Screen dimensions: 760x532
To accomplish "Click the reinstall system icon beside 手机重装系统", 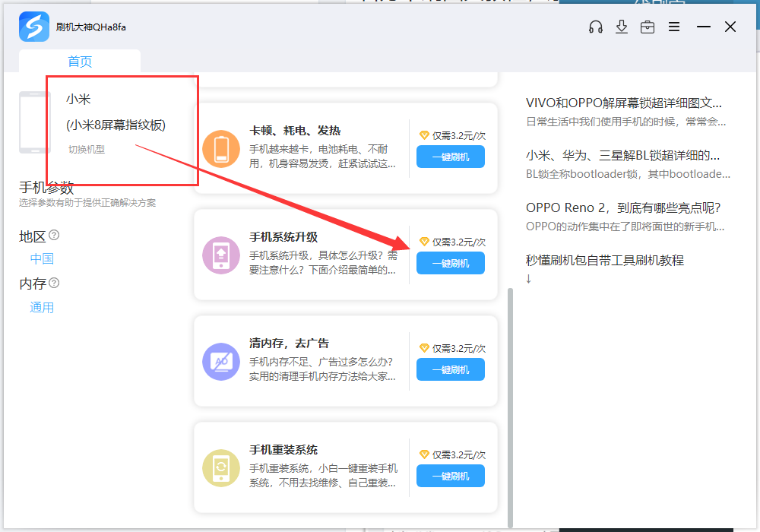I will point(220,469).
